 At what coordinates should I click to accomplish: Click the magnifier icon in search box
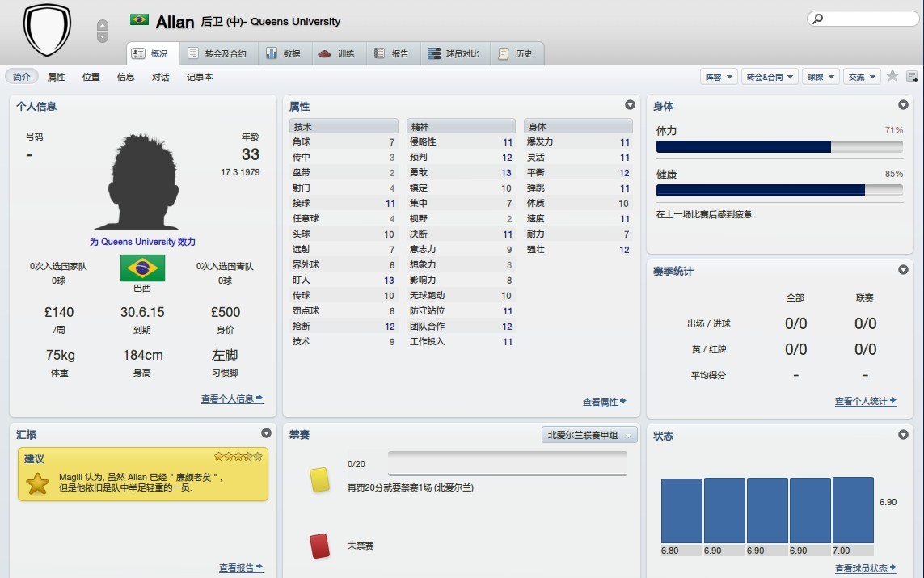(x=818, y=19)
